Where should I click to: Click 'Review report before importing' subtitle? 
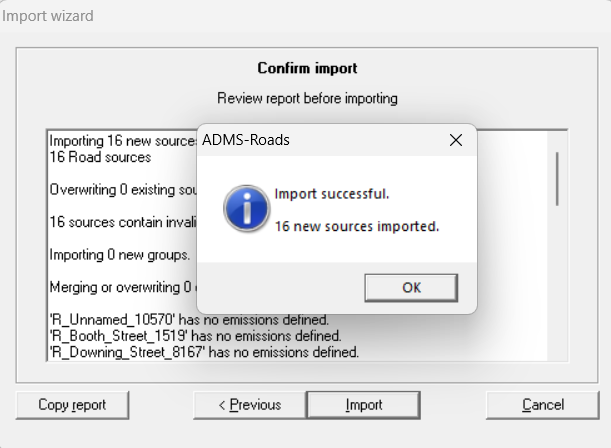[x=307, y=98]
